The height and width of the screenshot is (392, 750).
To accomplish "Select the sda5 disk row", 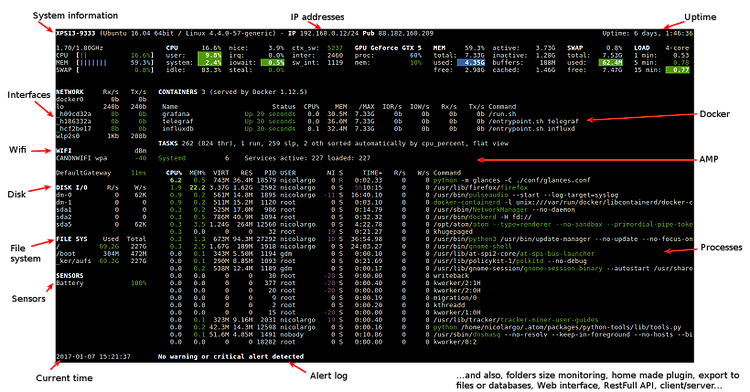I will click(x=101, y=224).
